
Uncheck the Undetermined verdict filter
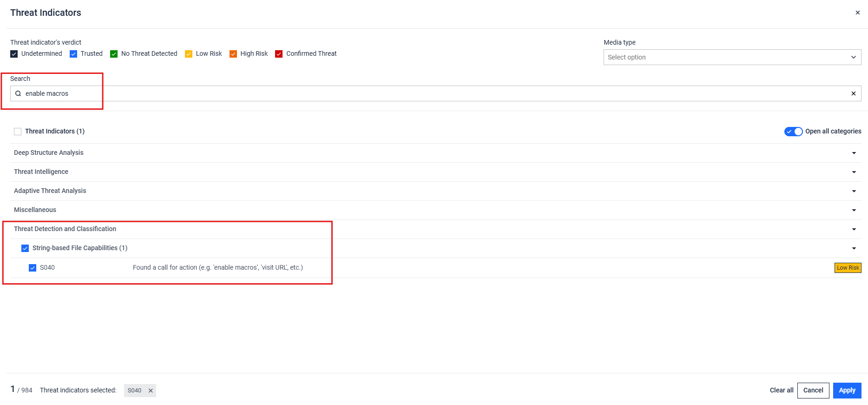coord(14,54)
